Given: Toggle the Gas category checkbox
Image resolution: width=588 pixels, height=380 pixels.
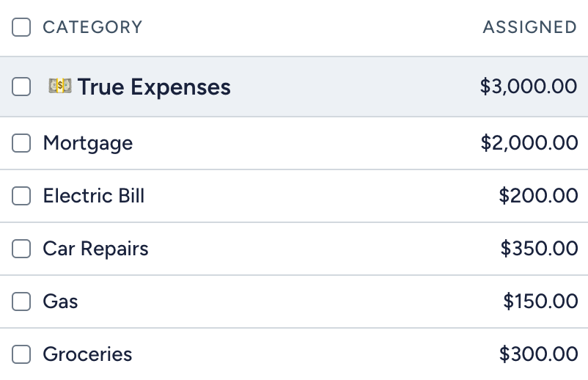Looking at the screenshot, I should click(x=21, y=302).
